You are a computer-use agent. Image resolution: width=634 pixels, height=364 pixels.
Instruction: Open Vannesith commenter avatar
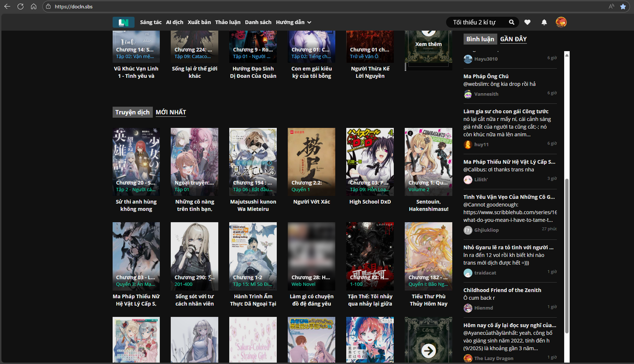468,94
